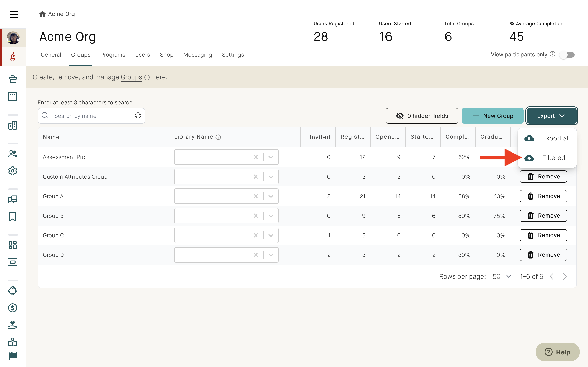Select Filtered export option
Screen dimensions: 588x367
[x=547, y=158]
